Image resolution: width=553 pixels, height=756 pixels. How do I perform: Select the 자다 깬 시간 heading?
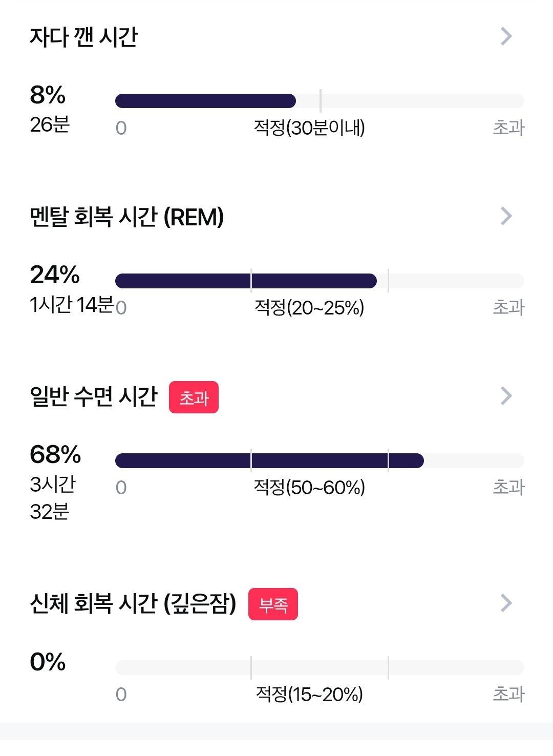pos(83,37)
